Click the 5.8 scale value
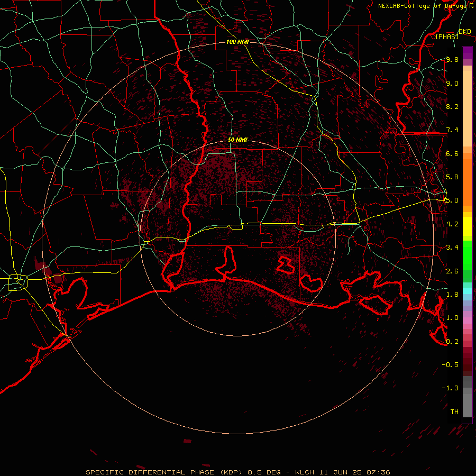The height and width of the screenshot is (476, 476). coord(452,177)
